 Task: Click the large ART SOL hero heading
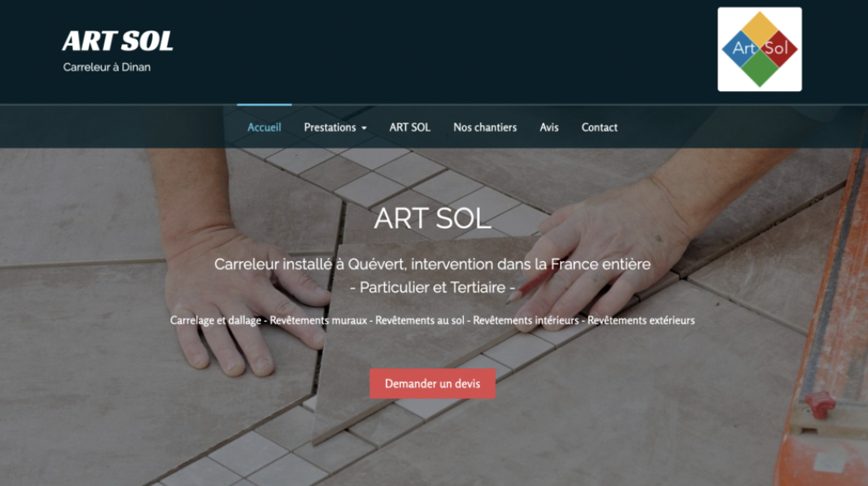[432, 218]
